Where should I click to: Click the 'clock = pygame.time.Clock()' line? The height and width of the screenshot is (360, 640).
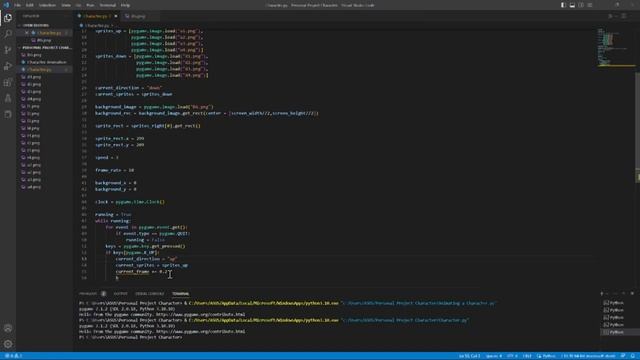click(130, 202)
